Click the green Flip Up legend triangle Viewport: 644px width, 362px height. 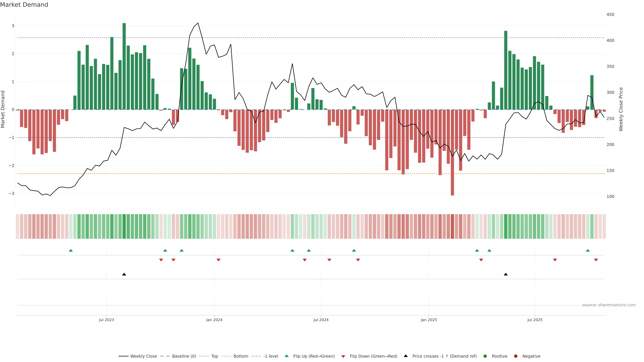[x=286, y=356]
